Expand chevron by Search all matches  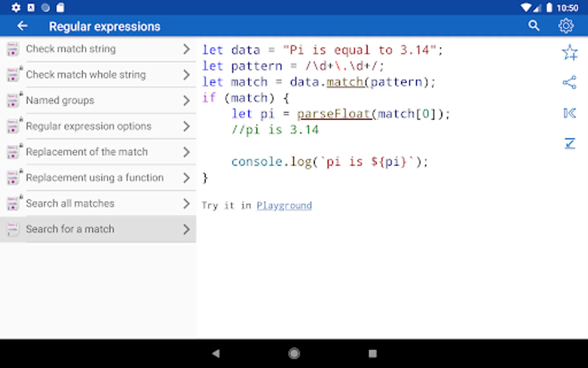point(187,204)
